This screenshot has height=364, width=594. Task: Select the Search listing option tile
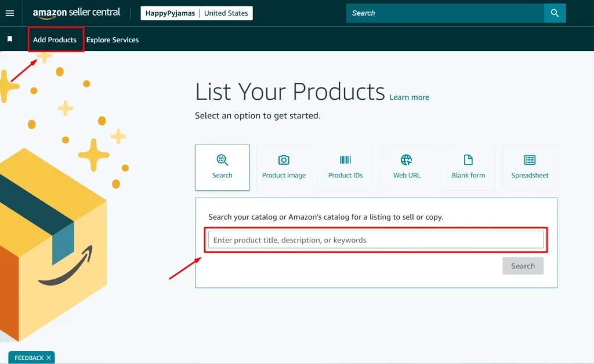222,167
